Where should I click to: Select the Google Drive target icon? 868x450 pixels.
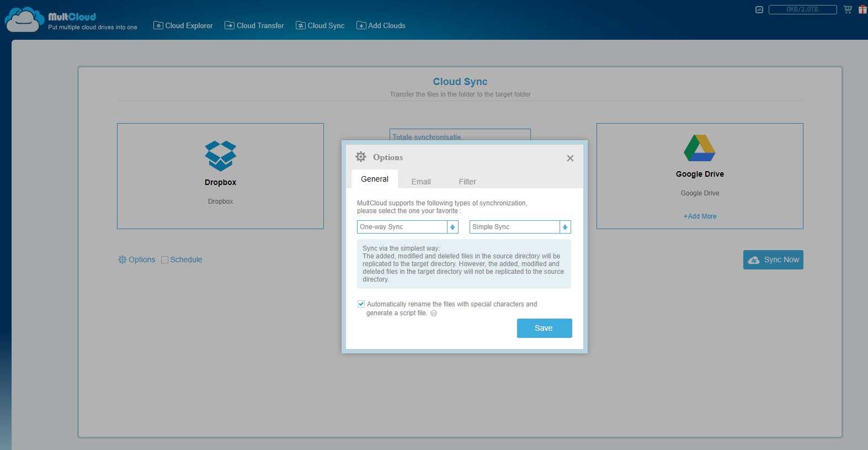tap(700, 148)
